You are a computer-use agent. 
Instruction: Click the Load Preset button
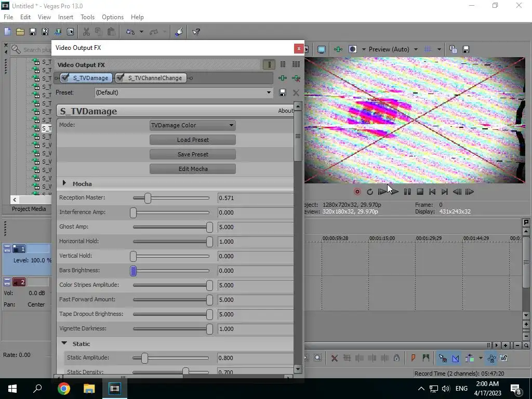coord(192,140)
